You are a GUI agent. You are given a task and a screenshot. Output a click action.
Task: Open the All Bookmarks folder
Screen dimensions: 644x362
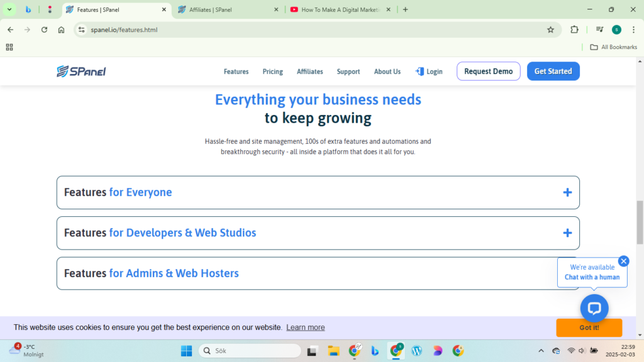click(614, 47)
